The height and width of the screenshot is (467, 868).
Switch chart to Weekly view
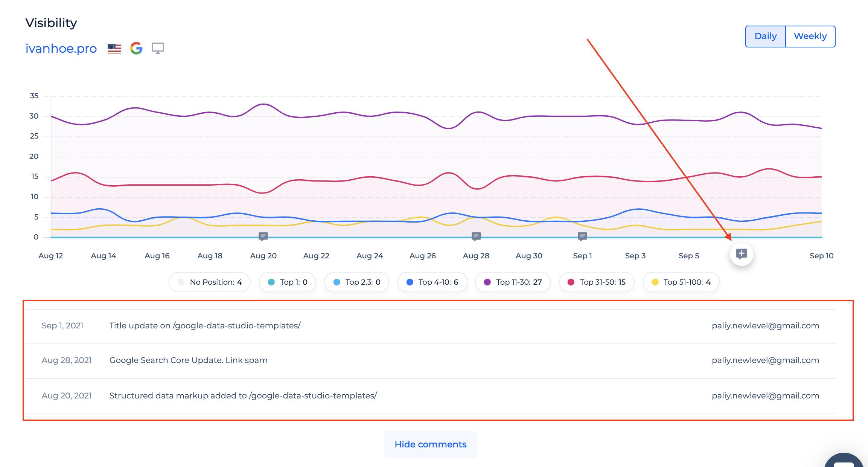810,37
